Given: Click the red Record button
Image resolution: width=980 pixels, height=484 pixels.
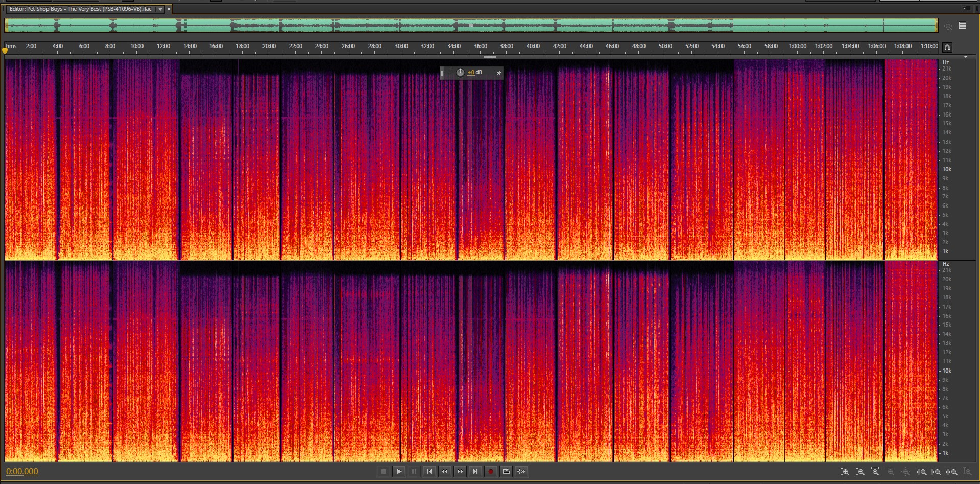Looking at the screenshot, I should click(x=491, y=472).
